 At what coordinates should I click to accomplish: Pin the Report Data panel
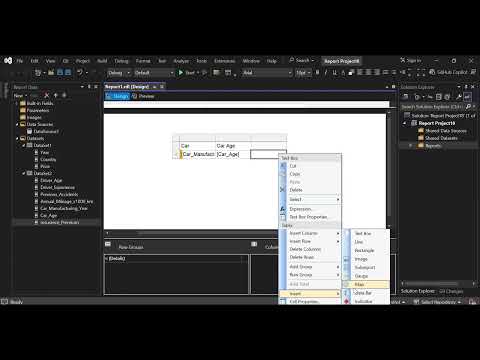[x=89, y=87]
